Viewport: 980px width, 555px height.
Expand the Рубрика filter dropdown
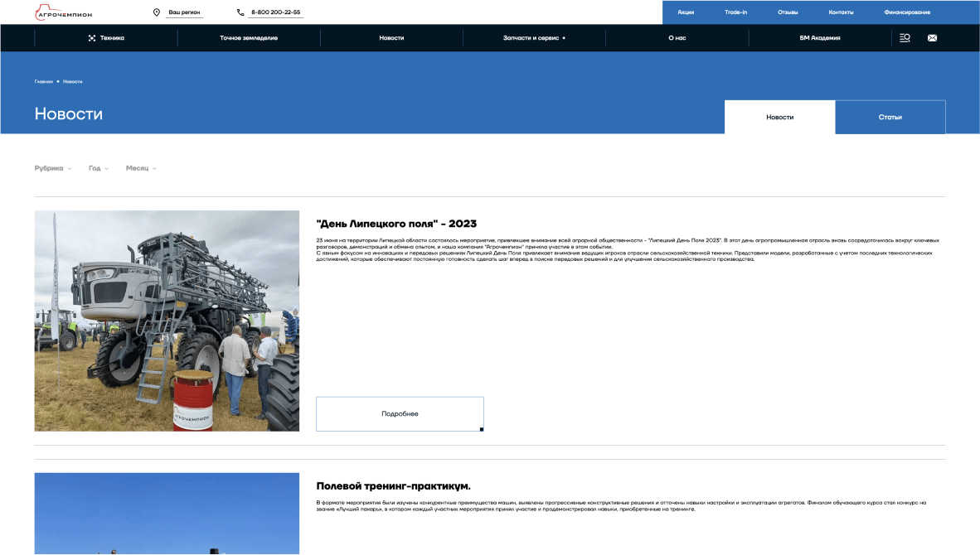(53, 168)
